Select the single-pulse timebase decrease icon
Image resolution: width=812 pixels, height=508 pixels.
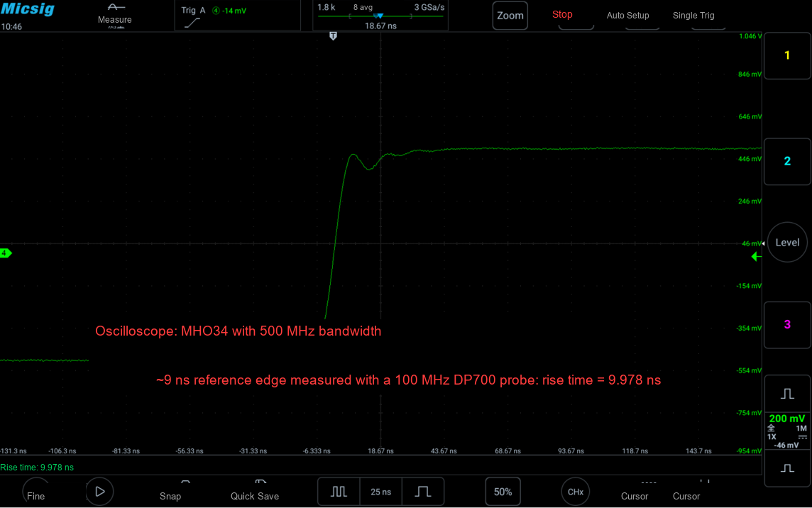pyautogui.click(x=422, y=492)
